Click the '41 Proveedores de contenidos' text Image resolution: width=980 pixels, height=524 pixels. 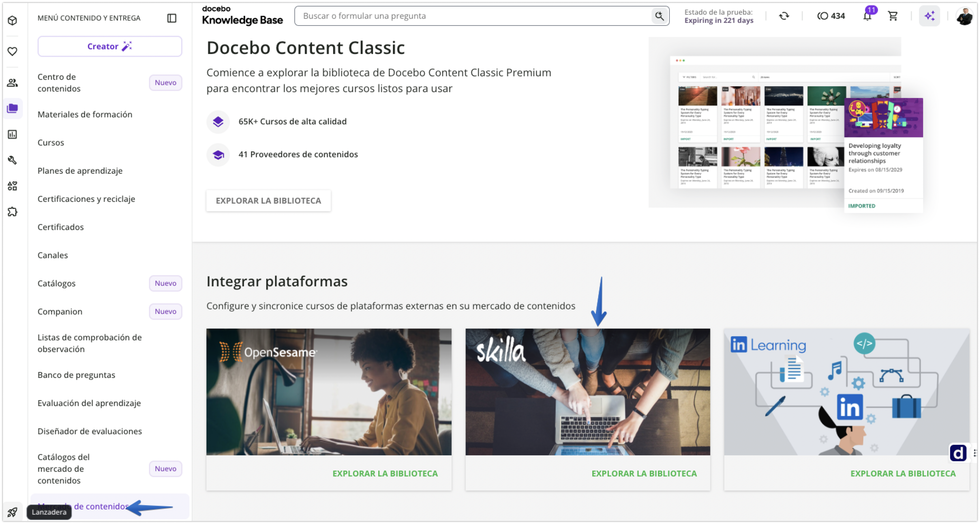pyautogui.click(x=298, y=155)
